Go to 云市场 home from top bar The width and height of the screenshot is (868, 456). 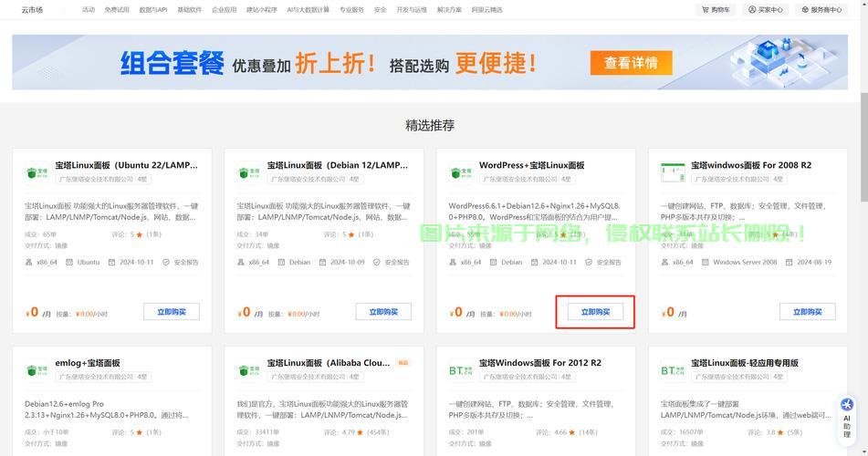click(x=32, y=9)
